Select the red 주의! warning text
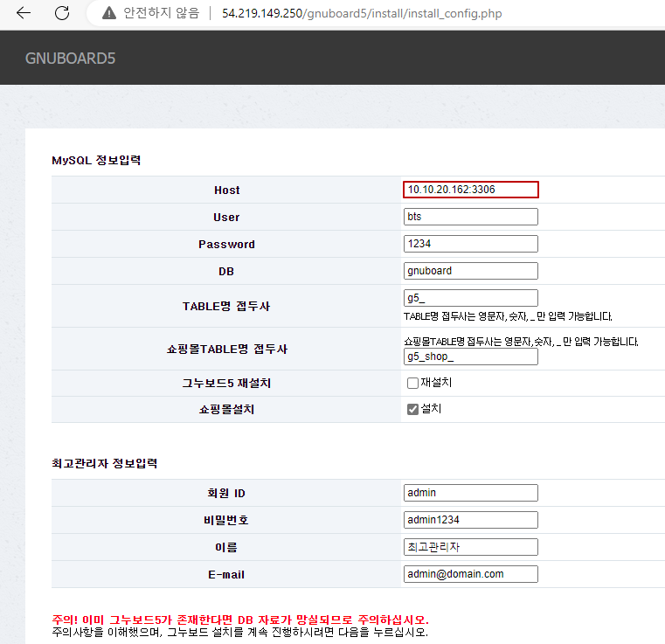Screen dimensions: 665x644 coord(240,620)
